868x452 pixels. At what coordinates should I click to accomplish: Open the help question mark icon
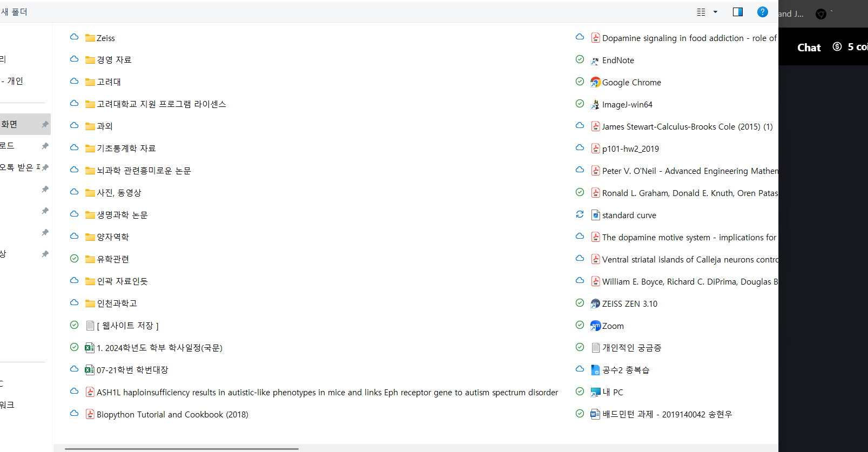(x=762, y=12)
